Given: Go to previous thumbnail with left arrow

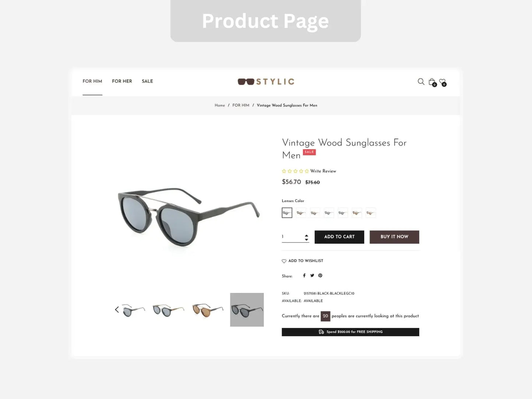Looking at the screenshot, I should [x=117, y=310].
